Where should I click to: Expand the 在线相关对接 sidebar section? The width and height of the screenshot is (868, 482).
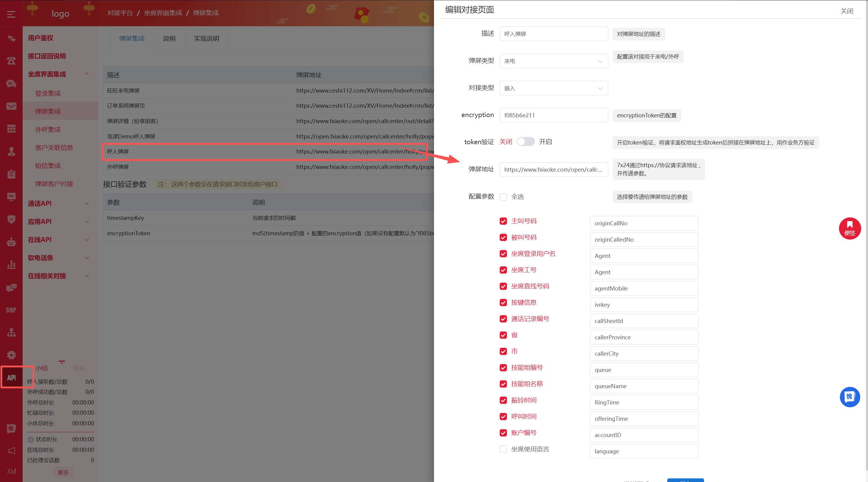(60, 276)
